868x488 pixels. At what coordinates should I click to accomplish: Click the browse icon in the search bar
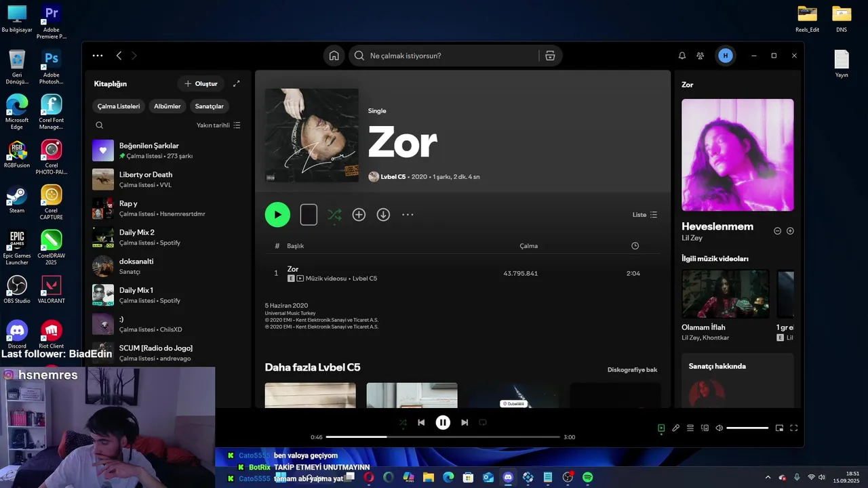(x=550, y=56)
